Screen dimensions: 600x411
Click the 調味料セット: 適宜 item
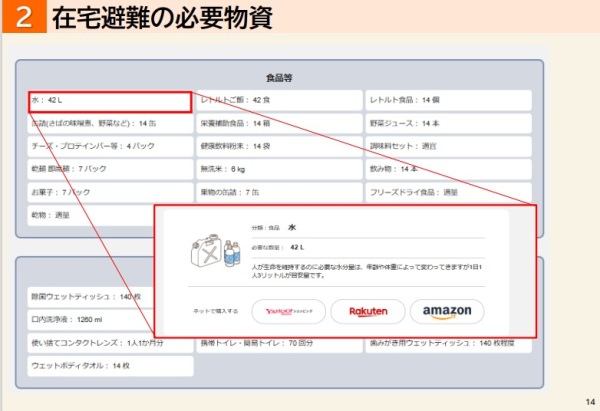[x=447, y=146]
